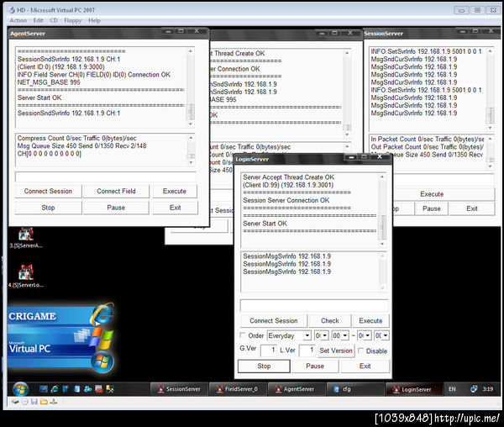This screenshot has height=427, width=504.
Task: Click Stop in LoginServer
Action: [x=264, y=366]
